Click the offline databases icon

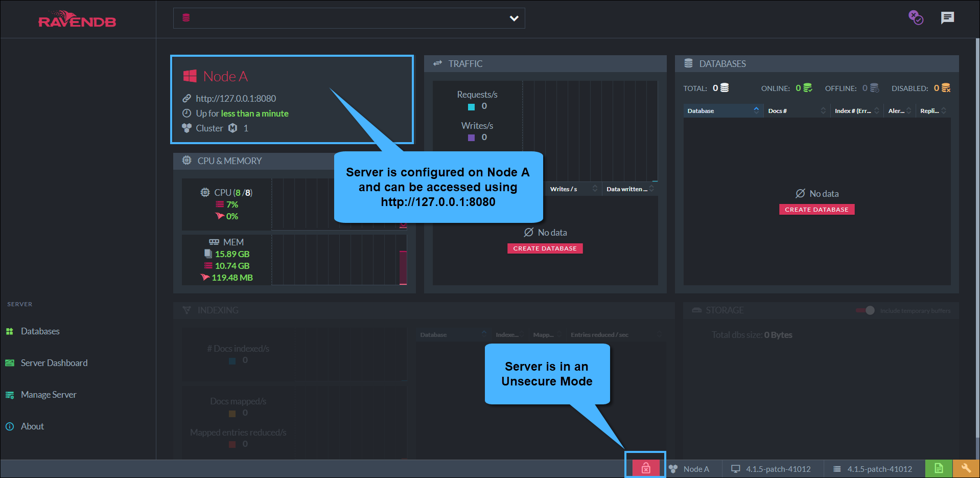coord(875,88)
